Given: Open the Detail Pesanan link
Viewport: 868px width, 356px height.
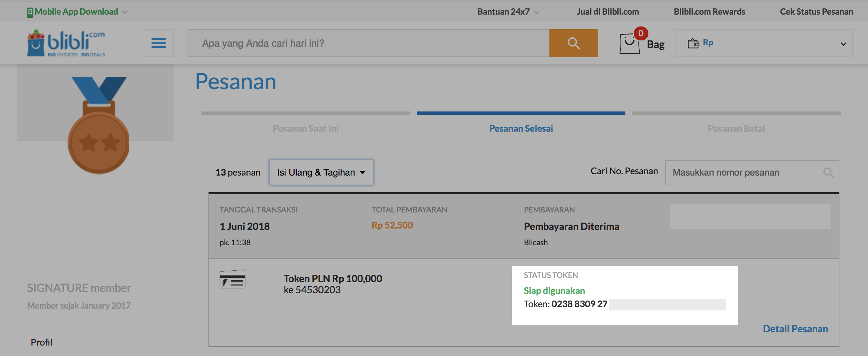Looking at the screenshot, I should pyautogui.click(x=795, y=329).
